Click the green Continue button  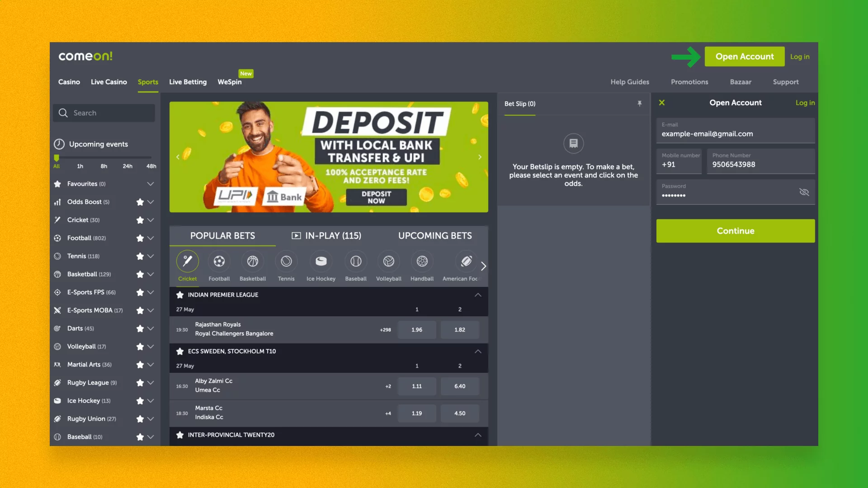[736, 231]
